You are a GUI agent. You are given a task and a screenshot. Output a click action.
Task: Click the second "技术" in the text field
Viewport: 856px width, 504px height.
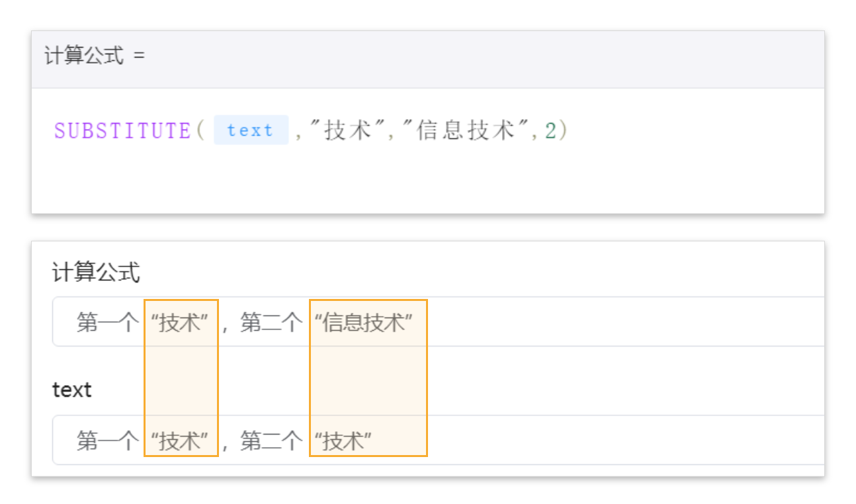click(343, 441)
